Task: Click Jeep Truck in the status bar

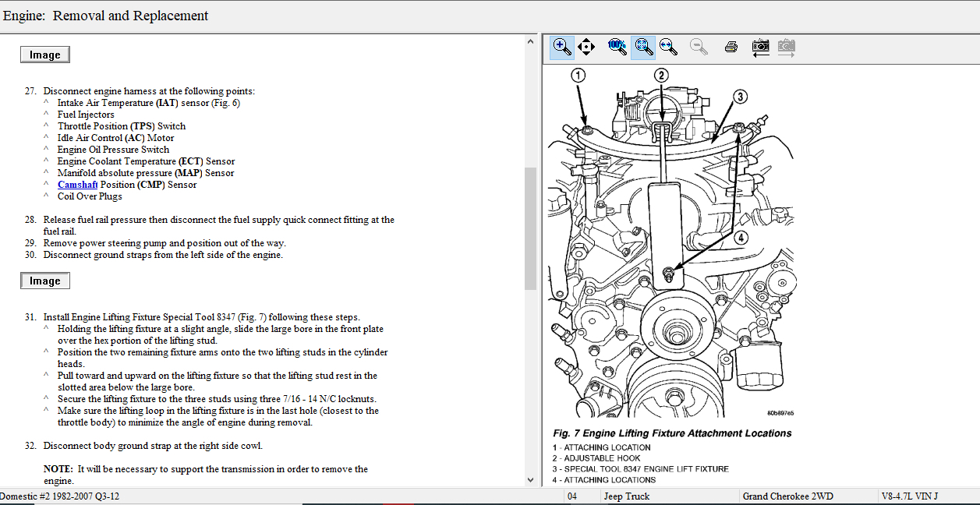Action: tap(626, 496)
